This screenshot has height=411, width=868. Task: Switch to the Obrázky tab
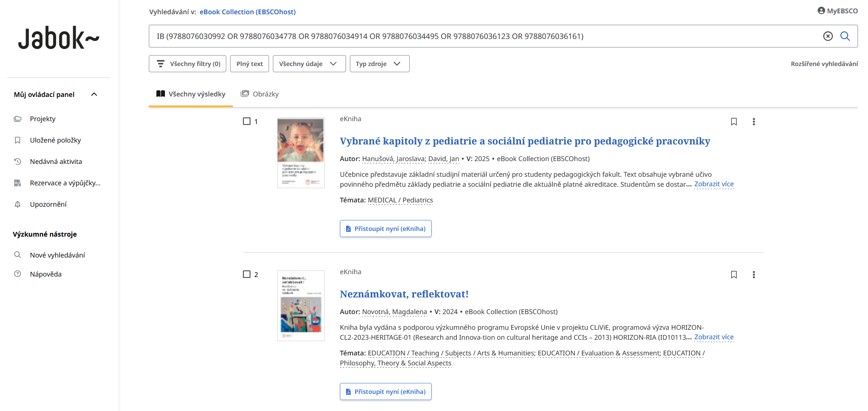[260, 94]
